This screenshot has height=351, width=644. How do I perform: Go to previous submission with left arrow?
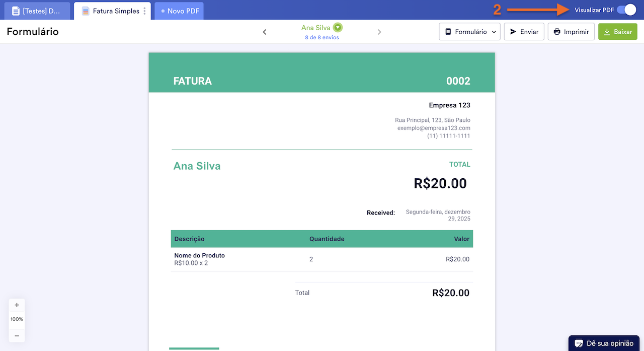[264, 31]
